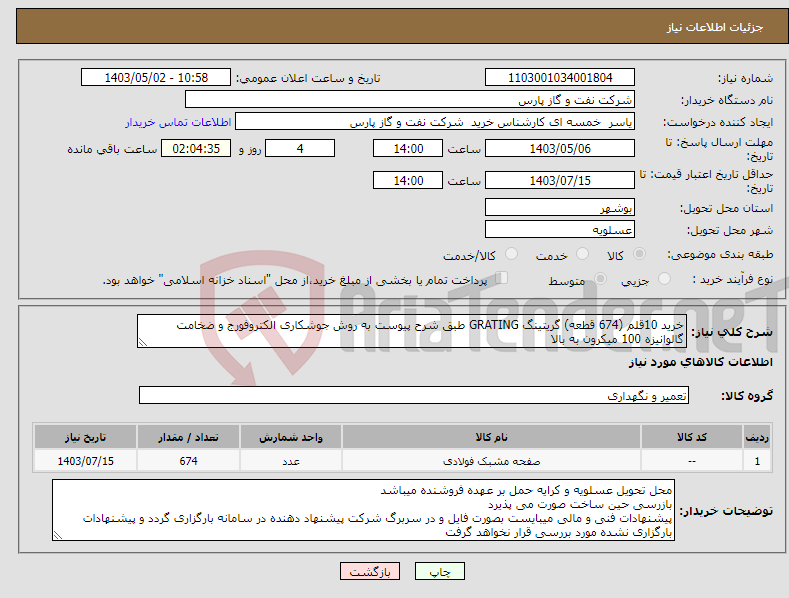This screenshot has width=789, height=598.
Task: Click the quantity cell 674
Action: (188, 461)
